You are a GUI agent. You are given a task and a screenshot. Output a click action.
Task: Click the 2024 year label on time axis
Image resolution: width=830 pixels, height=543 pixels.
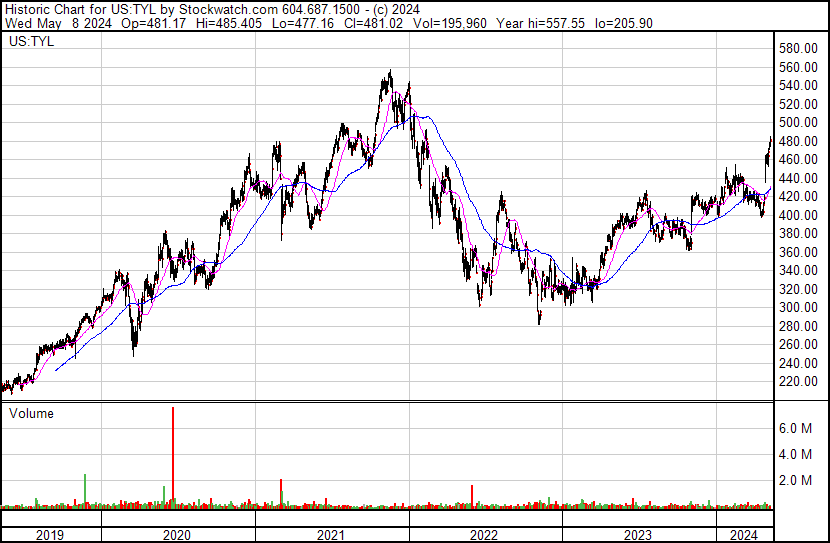point(744,535)
